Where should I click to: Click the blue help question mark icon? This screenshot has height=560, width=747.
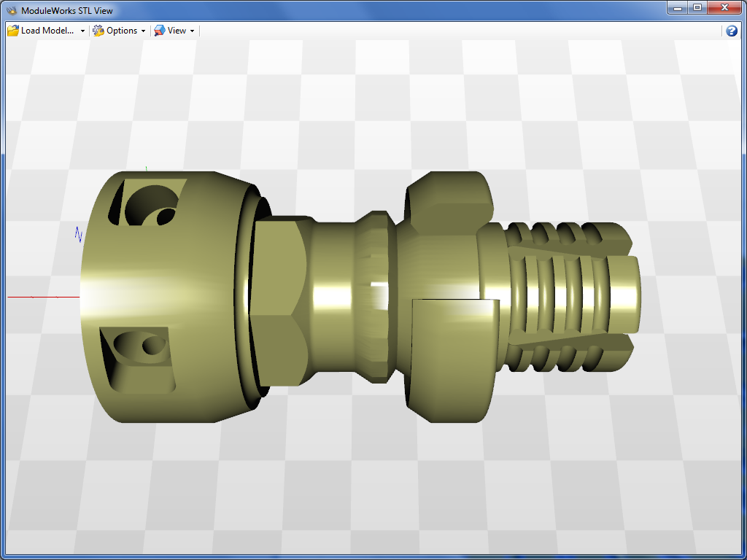point(731,31)
